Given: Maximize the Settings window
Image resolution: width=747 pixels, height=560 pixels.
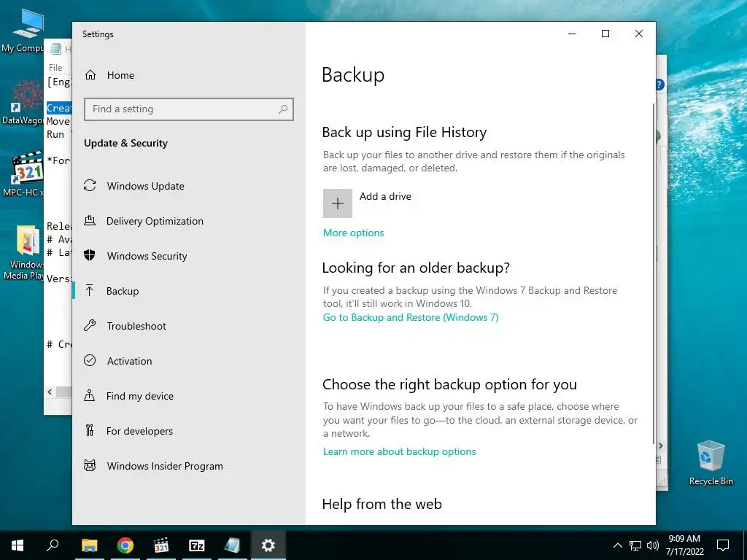Looking at the screenshot, I should click(605, 34).
